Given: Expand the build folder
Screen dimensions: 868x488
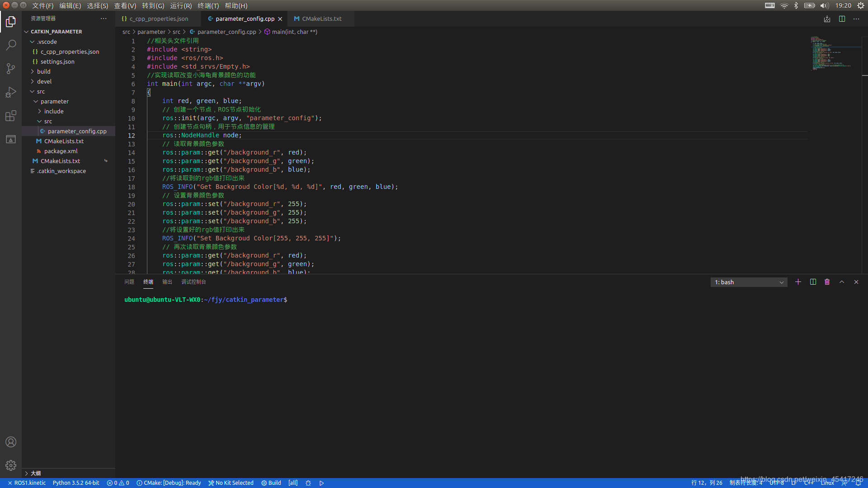Looking at the screenshot, I should point(69,71).
